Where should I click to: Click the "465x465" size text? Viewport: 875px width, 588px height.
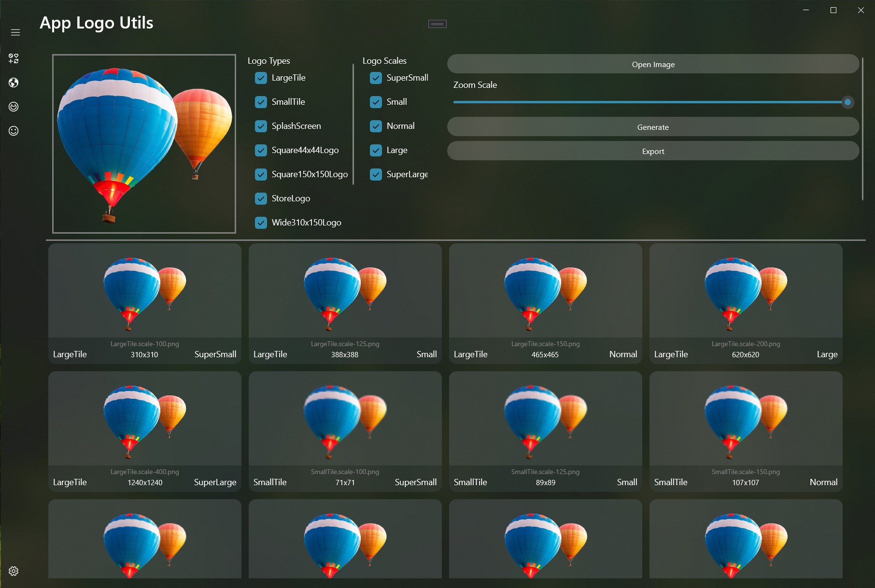pyautogui.click(x=545, y=354)
